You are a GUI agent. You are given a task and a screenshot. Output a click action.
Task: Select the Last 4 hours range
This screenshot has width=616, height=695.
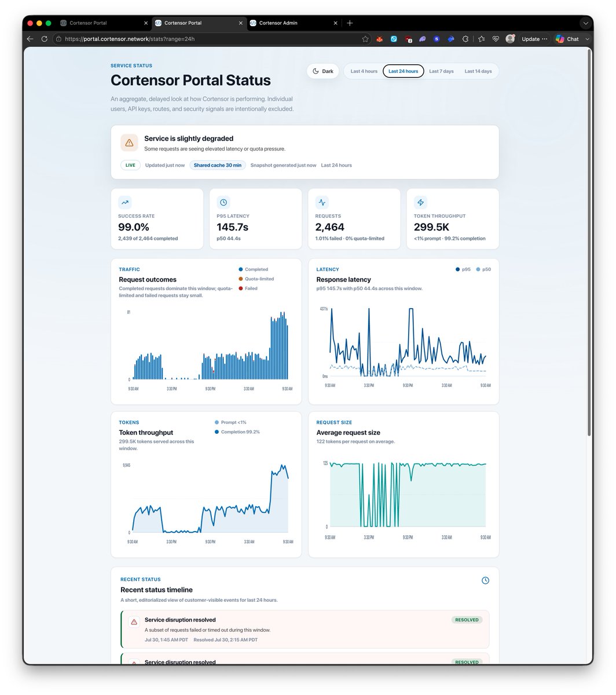[364, 71]
